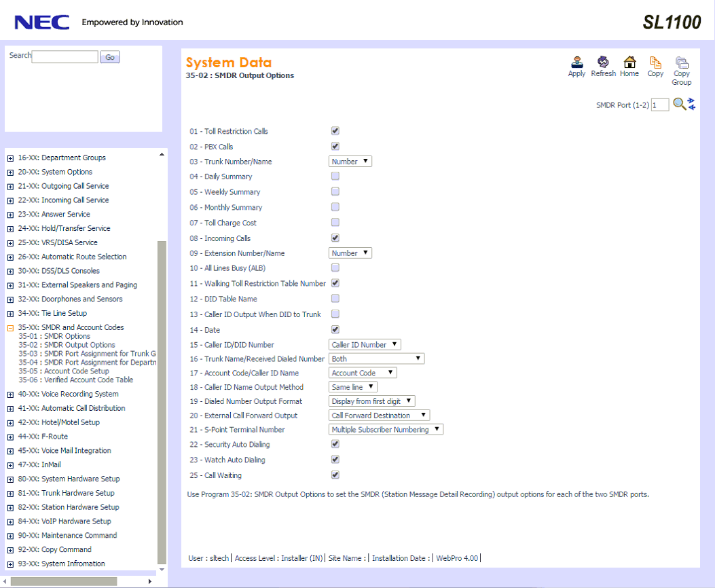Viewport: 715px width, 588px height.
Task: Toggle PBX Calls checkbox
Action: point(335,146)
